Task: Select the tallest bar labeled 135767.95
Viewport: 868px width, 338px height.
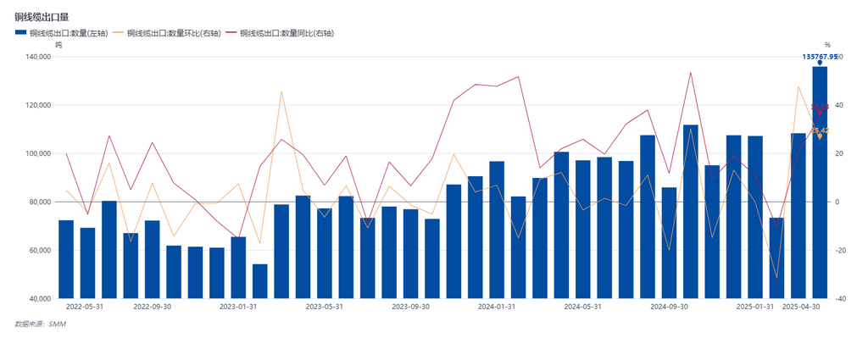Action: click(x=820, y=182)
